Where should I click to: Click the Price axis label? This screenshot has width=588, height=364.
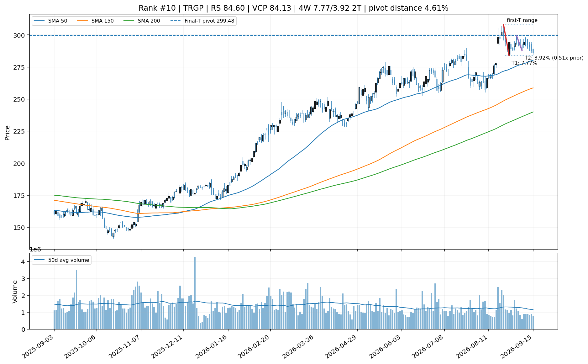pos(8,133)
